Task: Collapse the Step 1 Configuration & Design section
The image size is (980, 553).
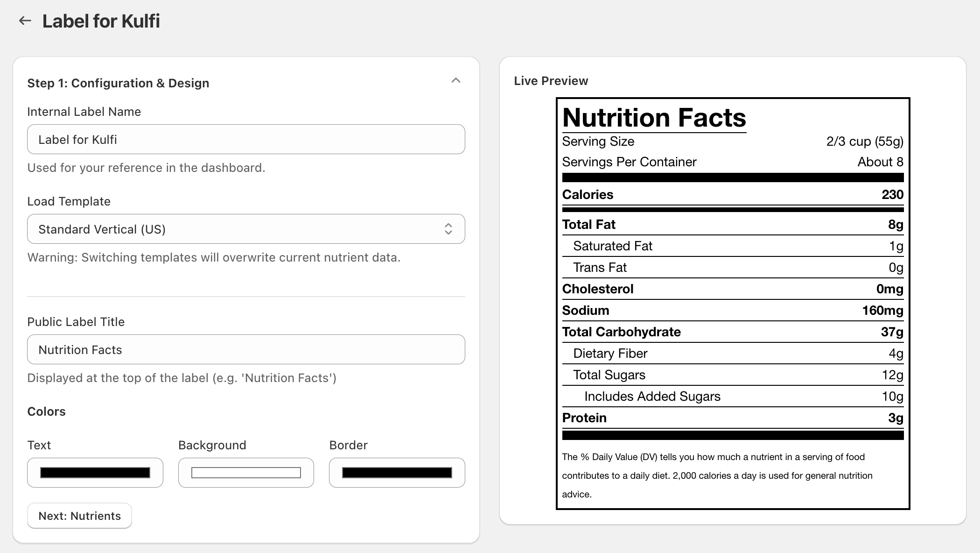Action: pyautogui.click(x=456, y=80)
